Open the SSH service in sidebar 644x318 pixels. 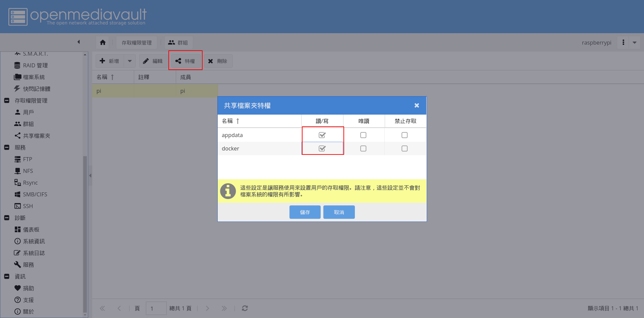(28, 206)
